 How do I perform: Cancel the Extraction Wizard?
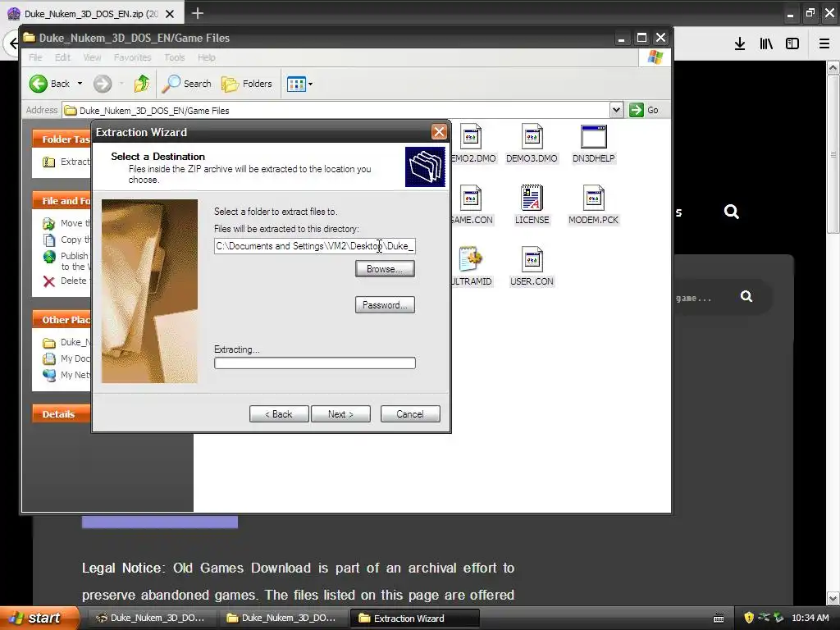point(410,414)
